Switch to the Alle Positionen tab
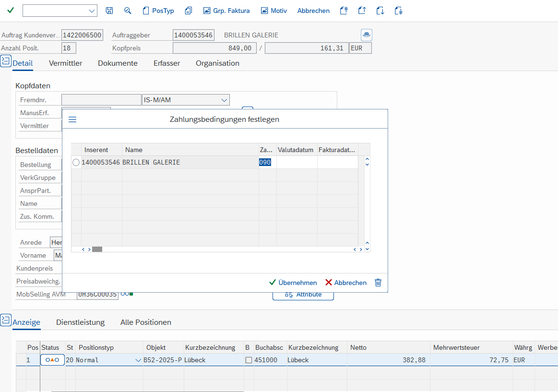This screenshot has height=392, width=558. point(146,322)
